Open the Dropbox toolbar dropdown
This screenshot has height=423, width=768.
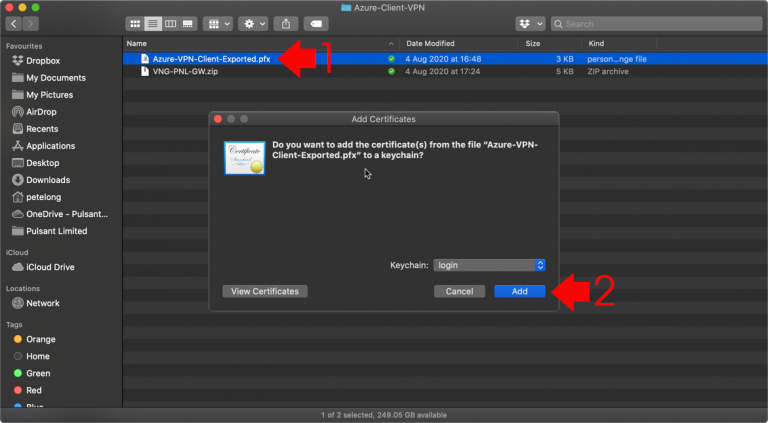pyautogui.click(x=530, y=24)
